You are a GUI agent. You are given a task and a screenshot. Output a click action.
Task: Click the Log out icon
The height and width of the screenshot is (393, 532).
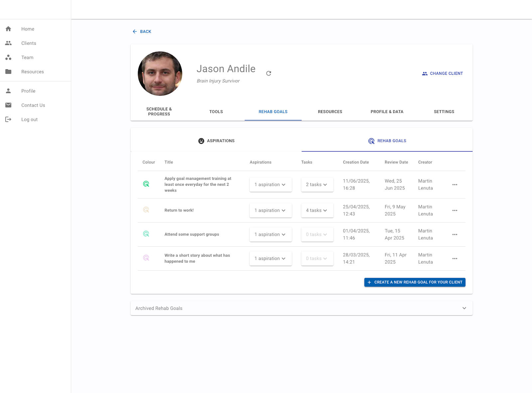pyautogui.click(x=8, y=119)
